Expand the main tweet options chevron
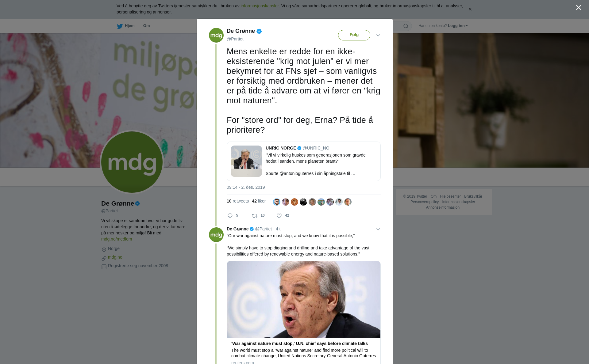This screenshot has height=364, width=589. coord(378,35)
